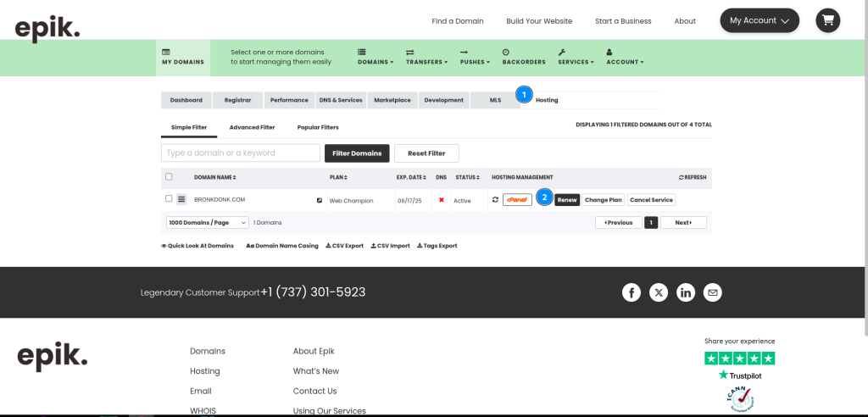Sort by Status column
Screen dimensions: 868x417
[467, 178]
